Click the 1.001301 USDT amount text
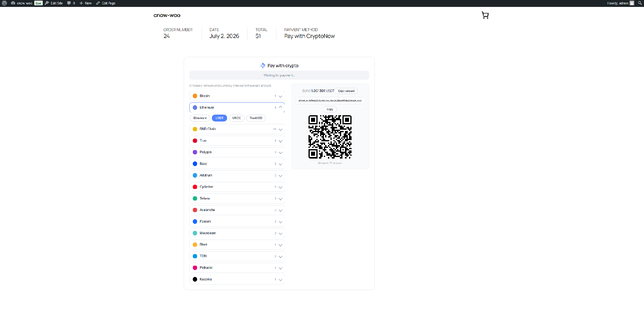Screen dimensions: 644x330 (323, 91)
